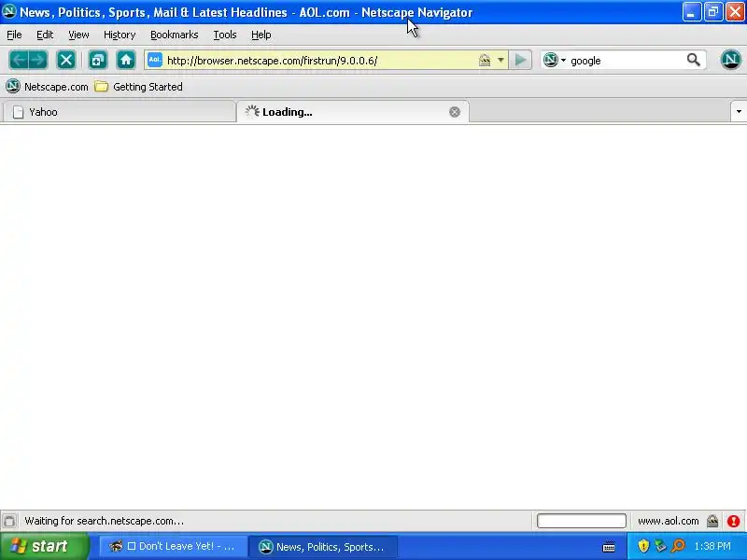The image size is (747, 560).
Task: Click the status bar lock icon
Action: (712, 521)
